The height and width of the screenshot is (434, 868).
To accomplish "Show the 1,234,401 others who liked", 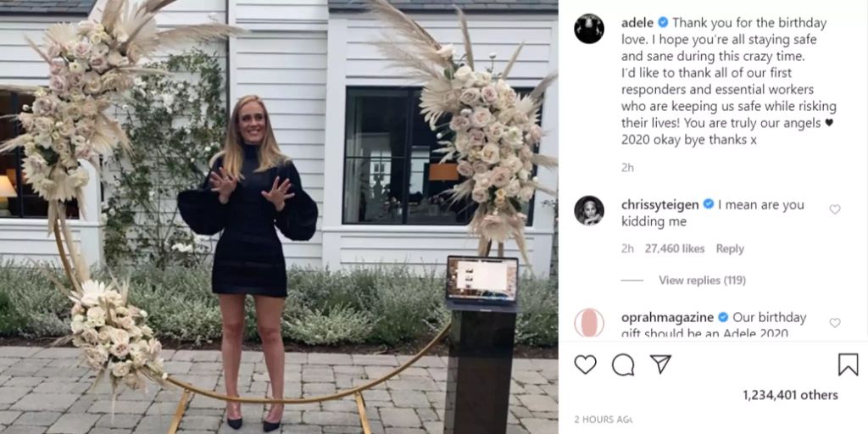I will [x=790, y=395].
